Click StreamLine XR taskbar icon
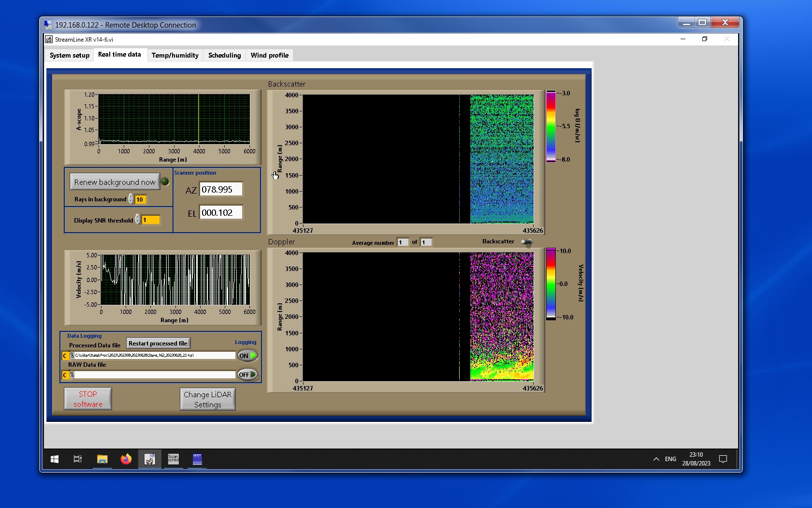The height and width of the screenshot is (508, 812). pyautogui.click(x=149, y=459)
